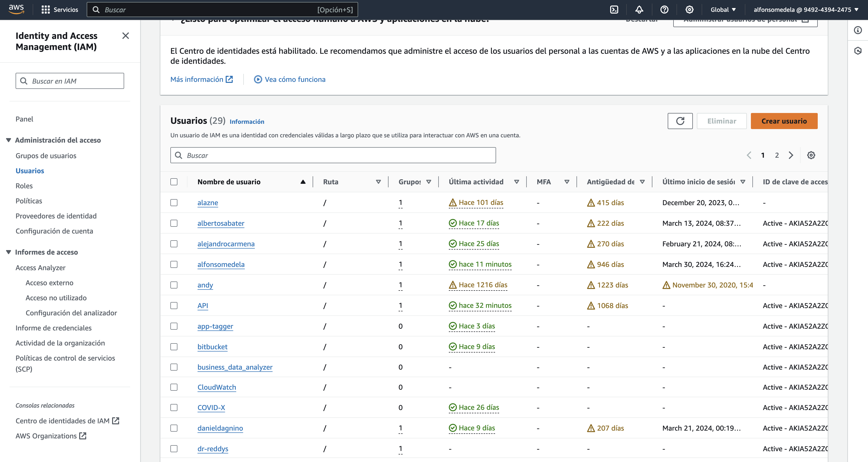Open the Información link next to Usuarios

click(247, 122)
